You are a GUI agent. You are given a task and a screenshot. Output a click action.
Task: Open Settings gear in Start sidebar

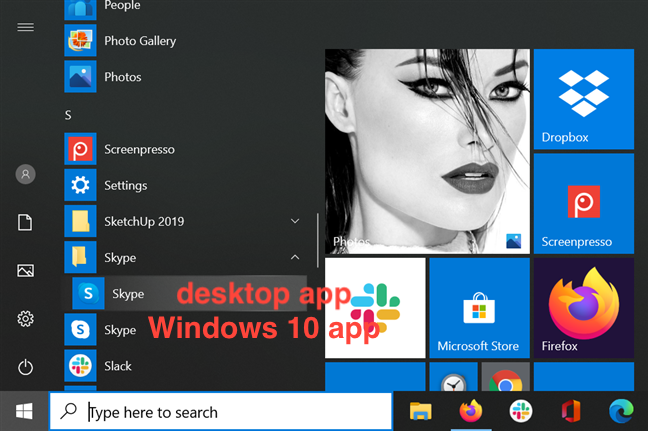pyautogui.click(x=26, y=319)
